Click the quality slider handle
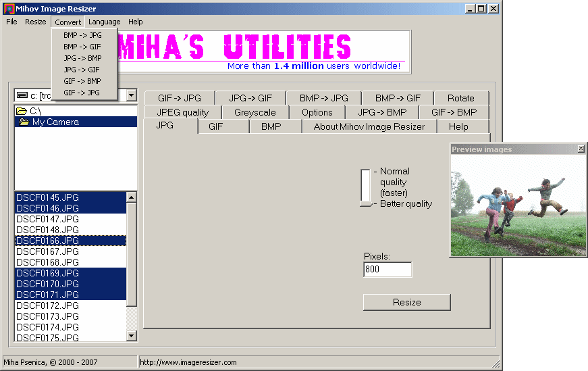 366,203
